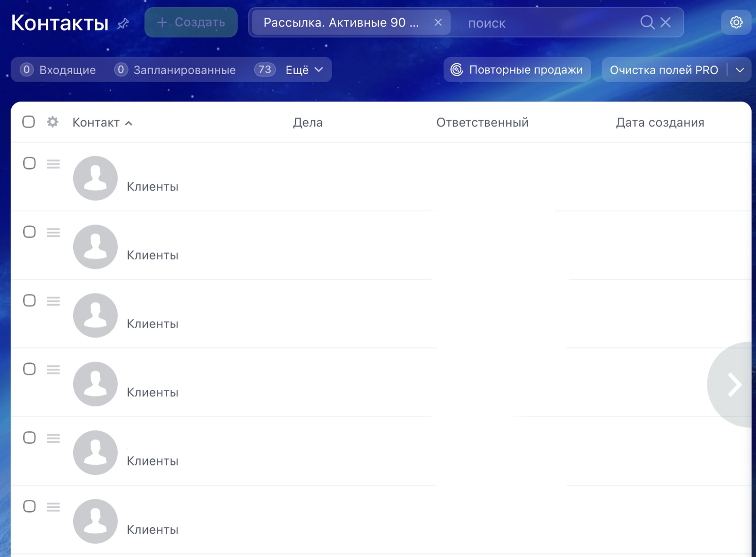Open sixth row's hamburger actions menu

[x=53, y=507]
